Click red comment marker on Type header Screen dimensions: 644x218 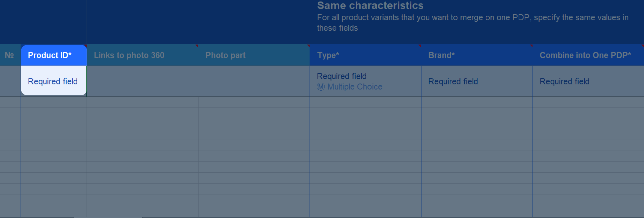pos(420,46)
